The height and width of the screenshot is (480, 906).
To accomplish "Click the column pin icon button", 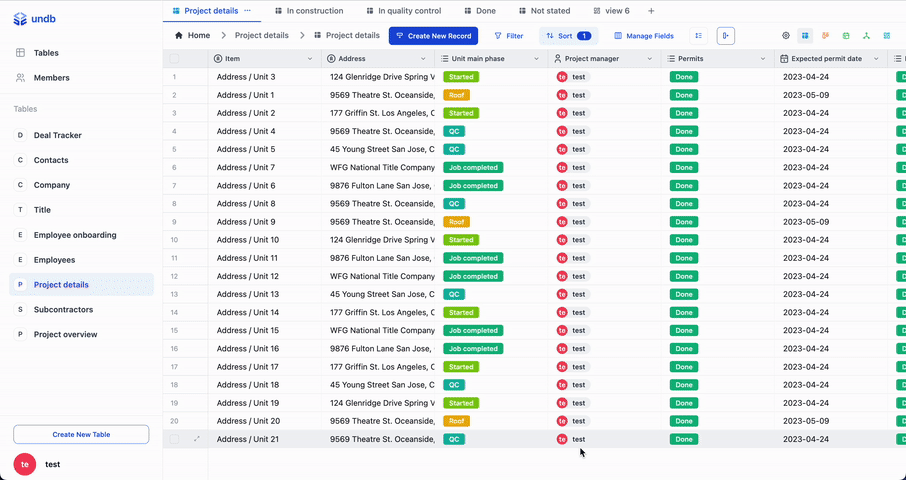I will pyautogui.click(x=726, y=36).
